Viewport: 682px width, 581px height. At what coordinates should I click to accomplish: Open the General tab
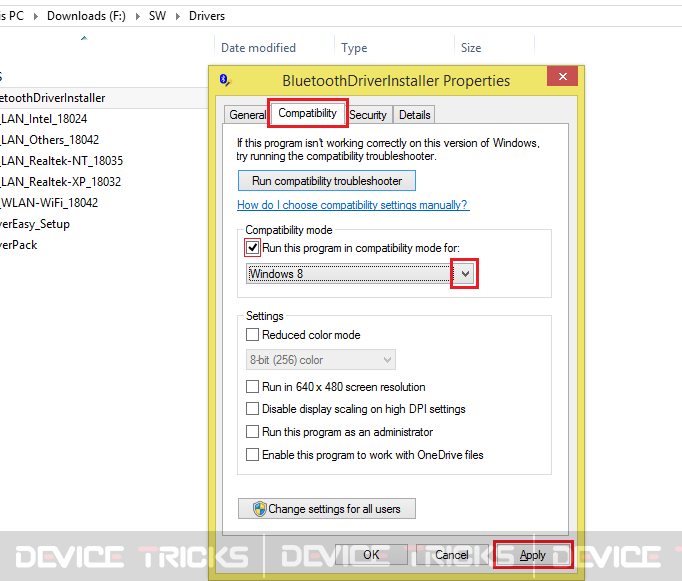tap(247, 115)
